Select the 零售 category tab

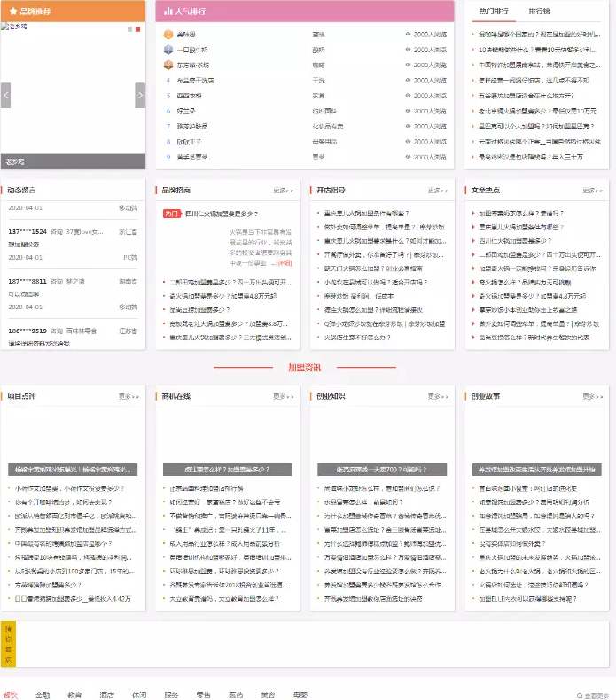204,695
